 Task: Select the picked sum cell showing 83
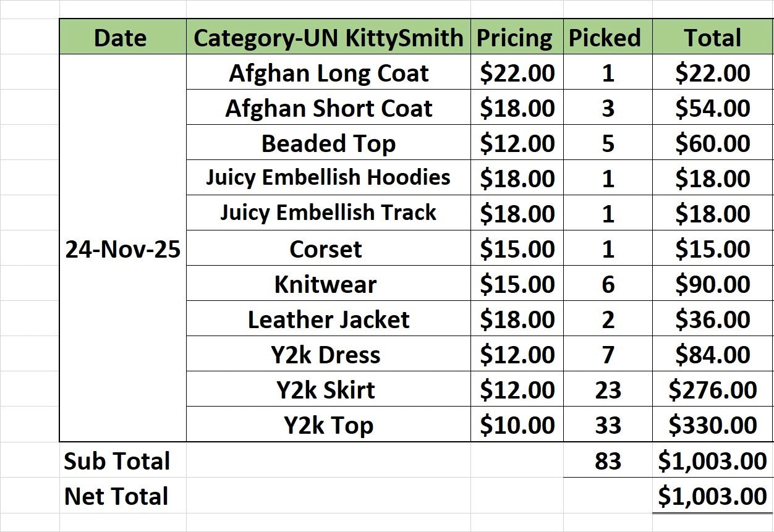point(608,460)
